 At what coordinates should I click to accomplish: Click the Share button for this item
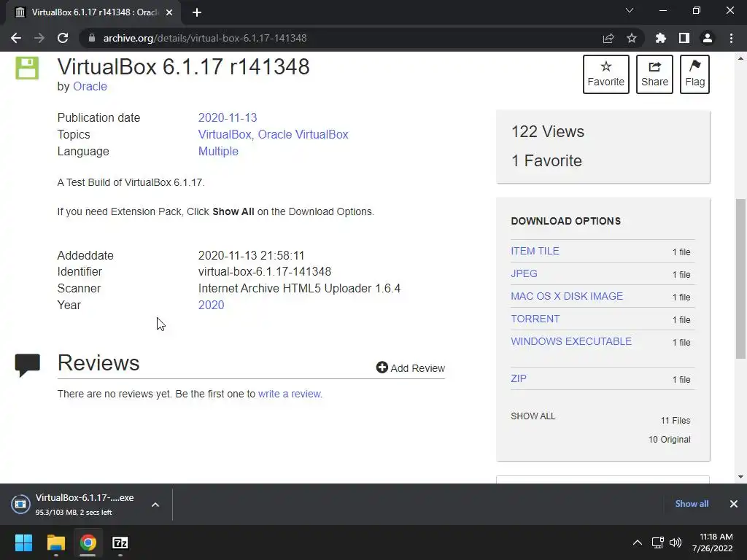point(654,74)
